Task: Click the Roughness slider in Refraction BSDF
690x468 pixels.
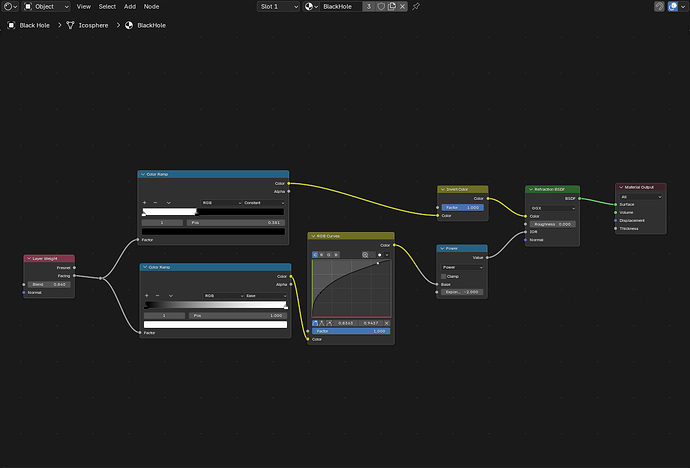Action: [553, 224]
